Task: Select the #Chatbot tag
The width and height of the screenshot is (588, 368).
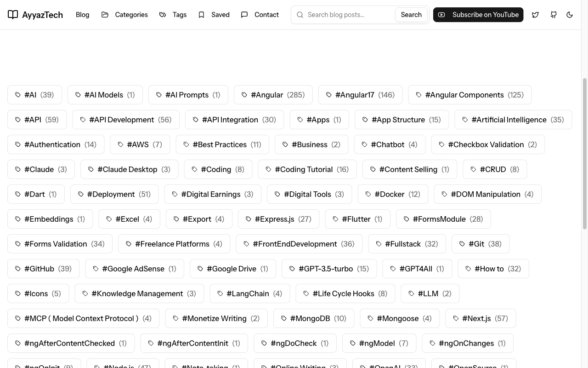Action: click(390, 144)
